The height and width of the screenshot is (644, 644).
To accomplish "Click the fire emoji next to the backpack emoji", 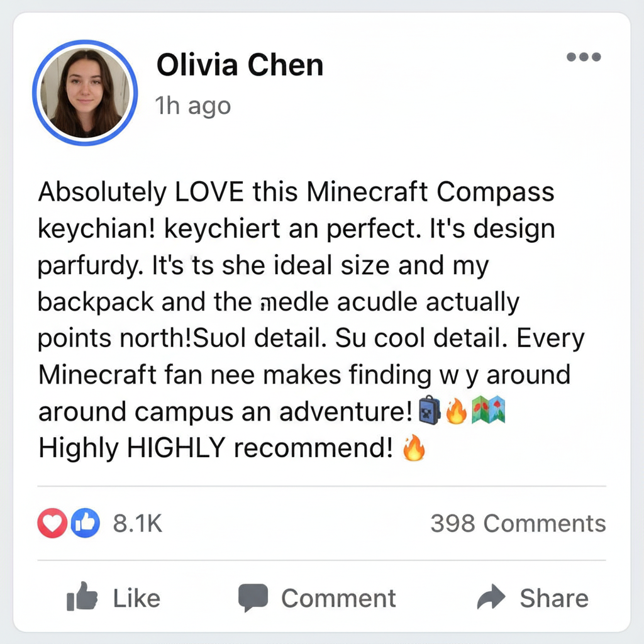I will [456, 411].
